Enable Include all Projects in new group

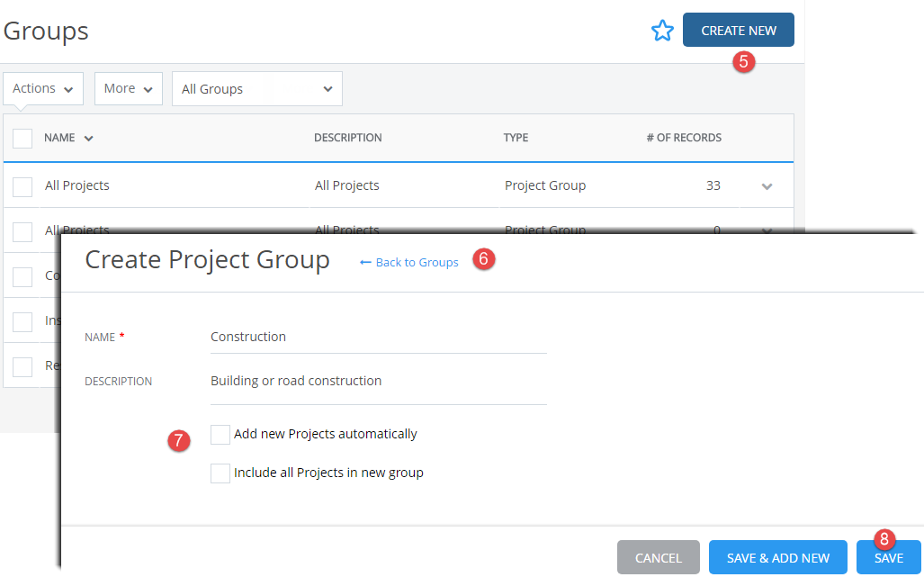click(220, 473)
